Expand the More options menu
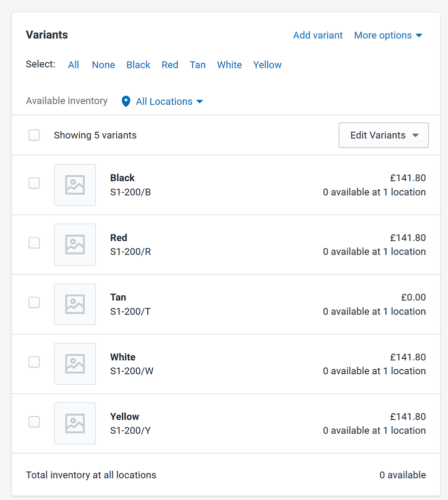Screen dimensions: 448x500 [389, 35]
